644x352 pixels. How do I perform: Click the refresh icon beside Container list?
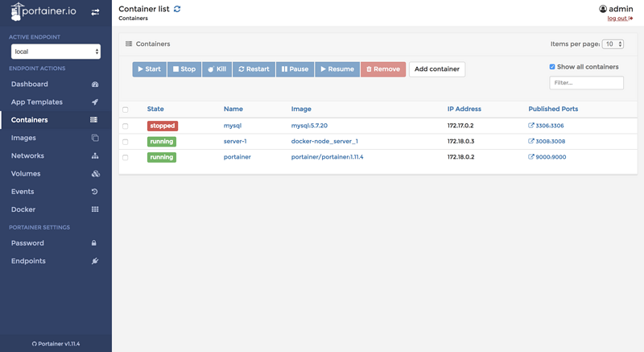click(x=177, y=9)
